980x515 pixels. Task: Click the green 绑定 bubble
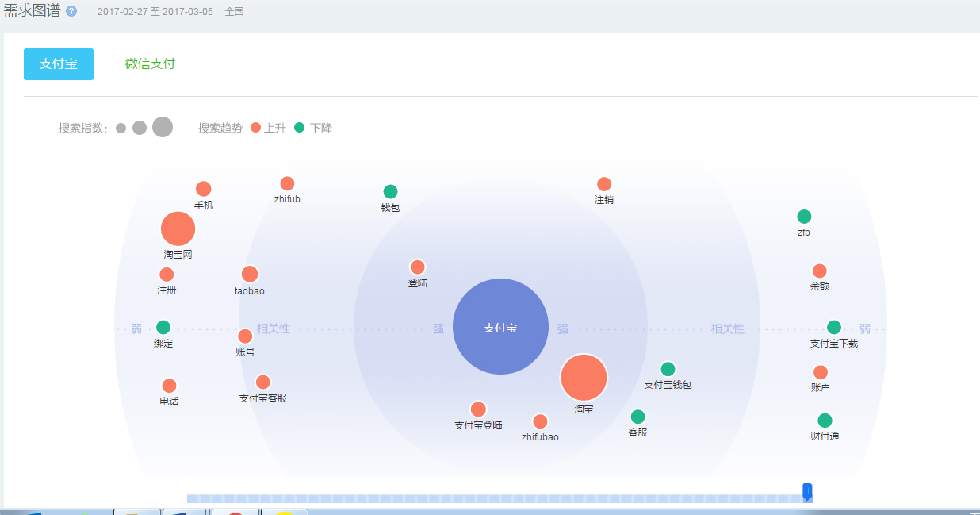[163, 327]
